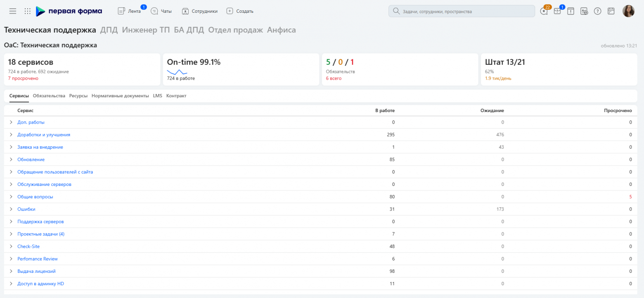Open the Лента feed menu item
This screenshot has height=298, width=644.
[130, 11]
